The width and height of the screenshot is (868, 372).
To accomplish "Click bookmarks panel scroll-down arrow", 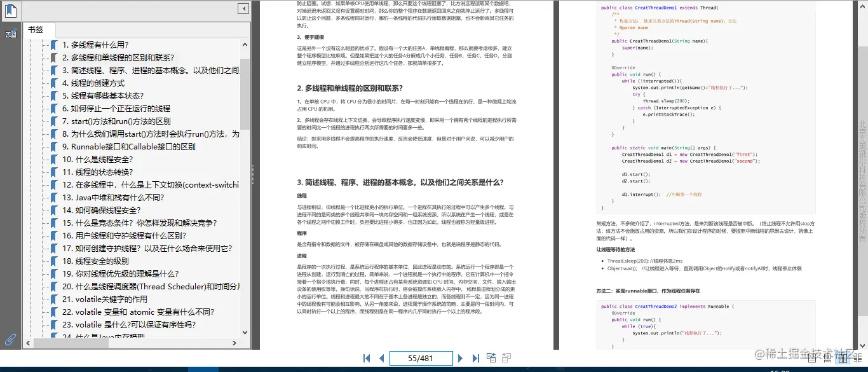I will pos(245,333).
